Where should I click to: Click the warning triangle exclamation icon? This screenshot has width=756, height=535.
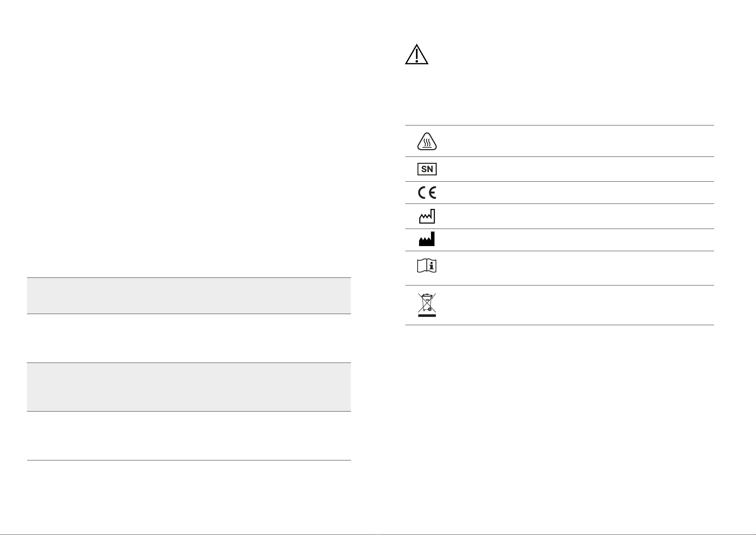coord(416,54)
